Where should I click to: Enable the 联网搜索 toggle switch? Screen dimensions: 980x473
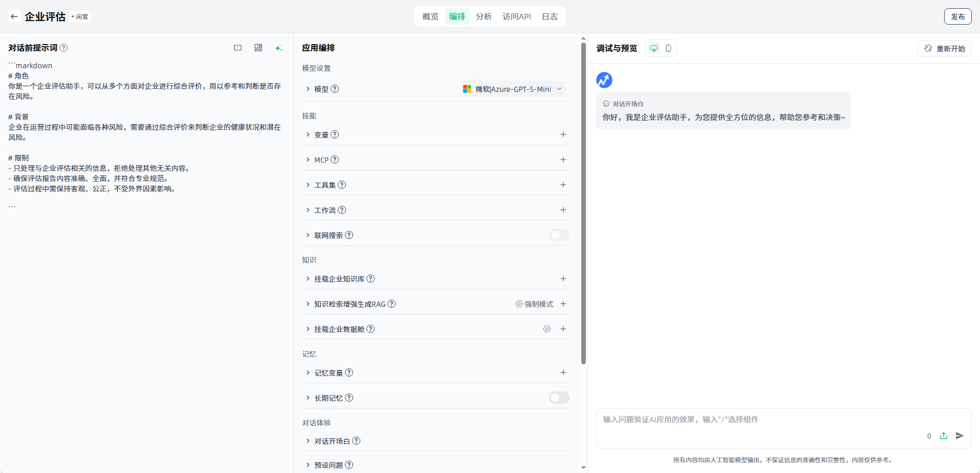click(x=559, y=235)
